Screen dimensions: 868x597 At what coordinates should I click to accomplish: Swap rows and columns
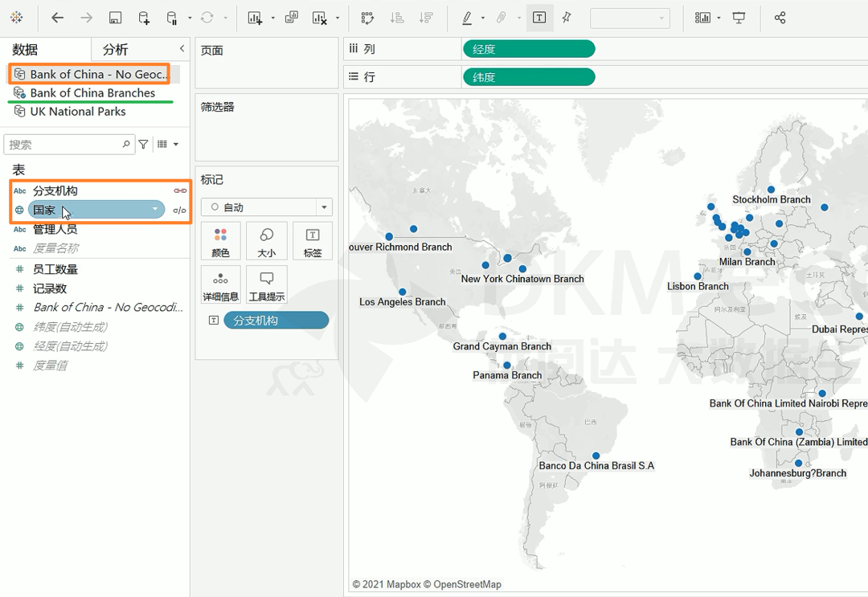coord(367,18)
